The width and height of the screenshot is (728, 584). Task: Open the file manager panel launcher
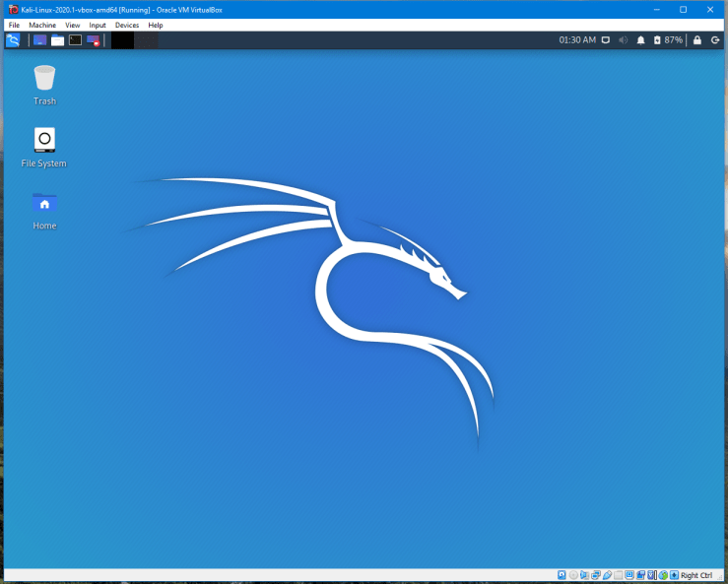click(57, 40)
